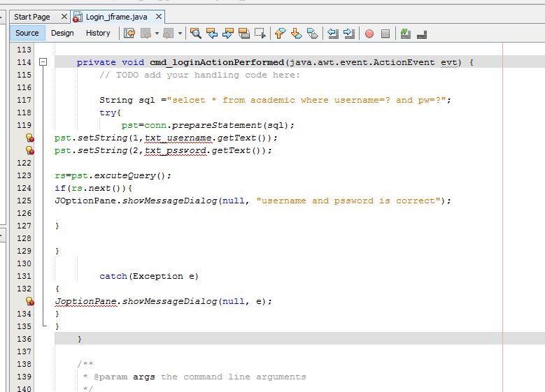Click line number 114 in gutter

coord(24,62)
